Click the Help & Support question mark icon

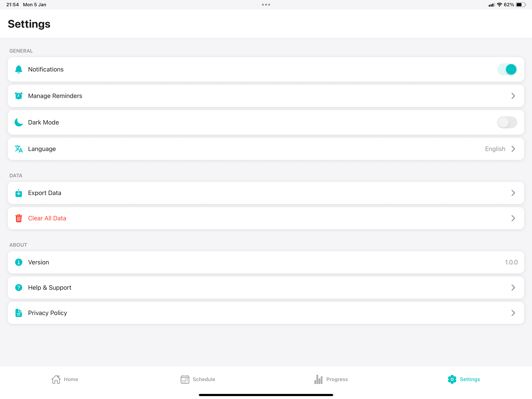click(18, 288)
